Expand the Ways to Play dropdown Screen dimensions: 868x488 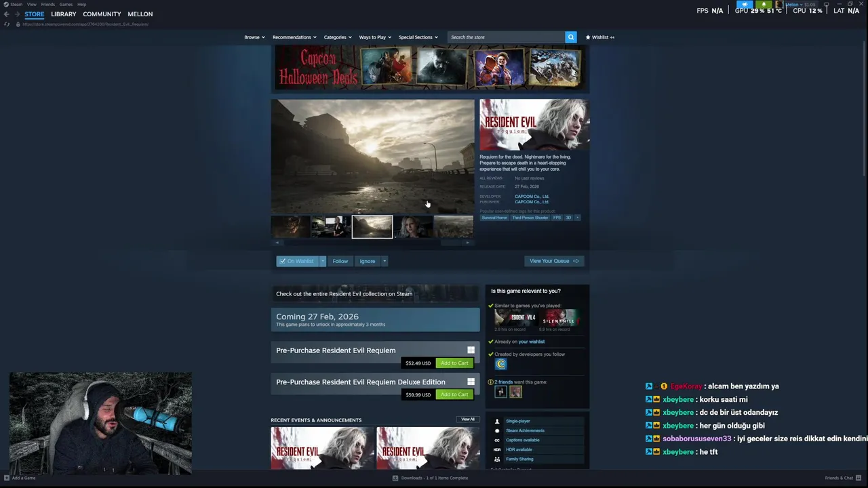(x=375, y=37)
